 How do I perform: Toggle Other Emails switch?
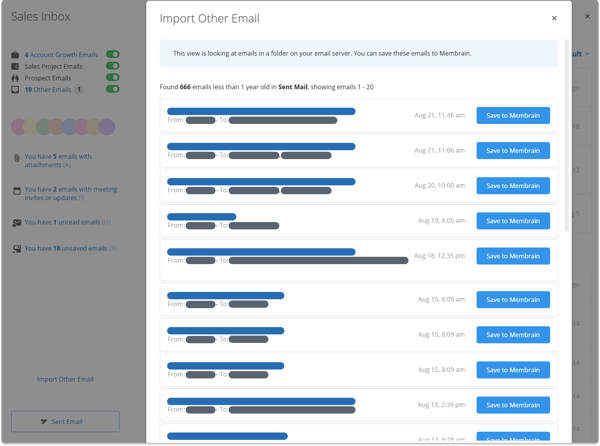click(x=112, y=89)
